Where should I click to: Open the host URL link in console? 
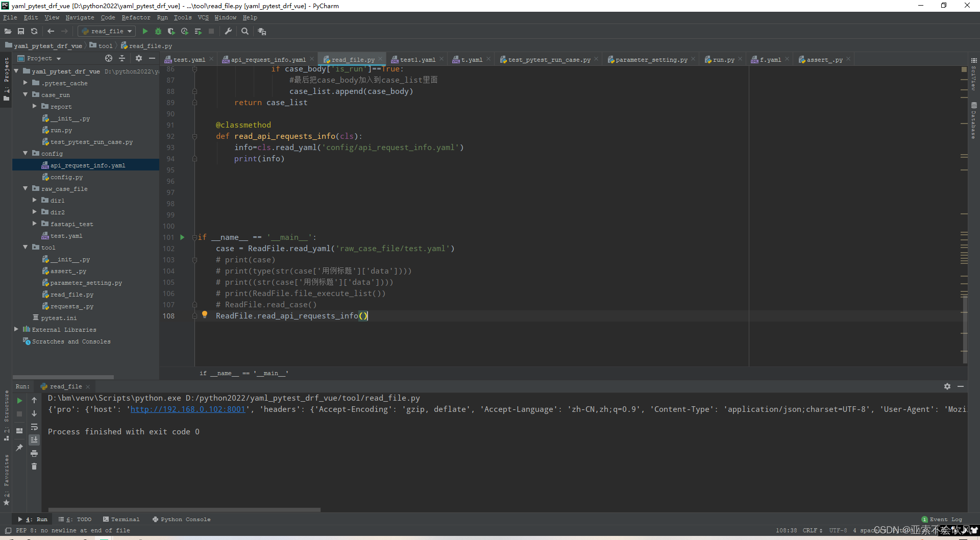(x=188, y=409)
